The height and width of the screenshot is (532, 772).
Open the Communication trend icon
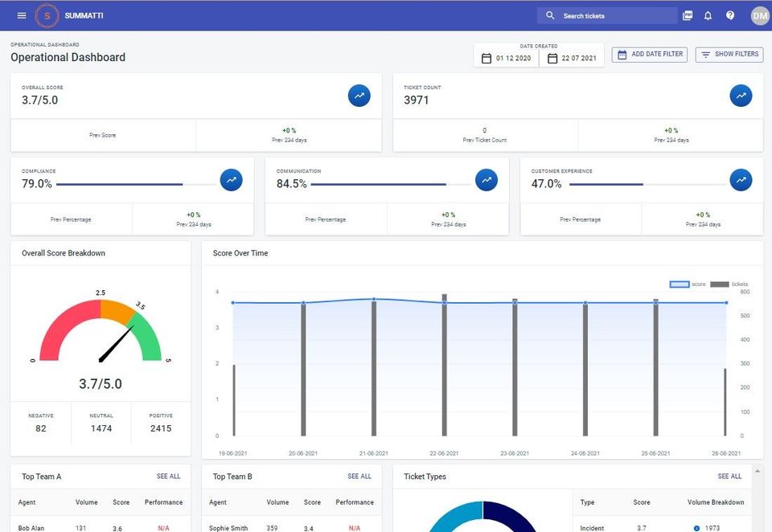[x=487, y=180]
